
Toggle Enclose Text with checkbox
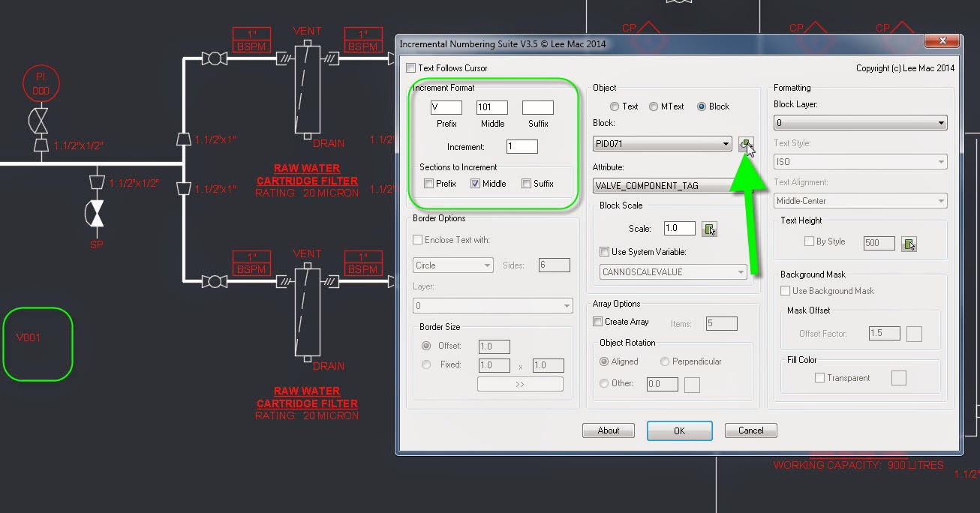418,240
